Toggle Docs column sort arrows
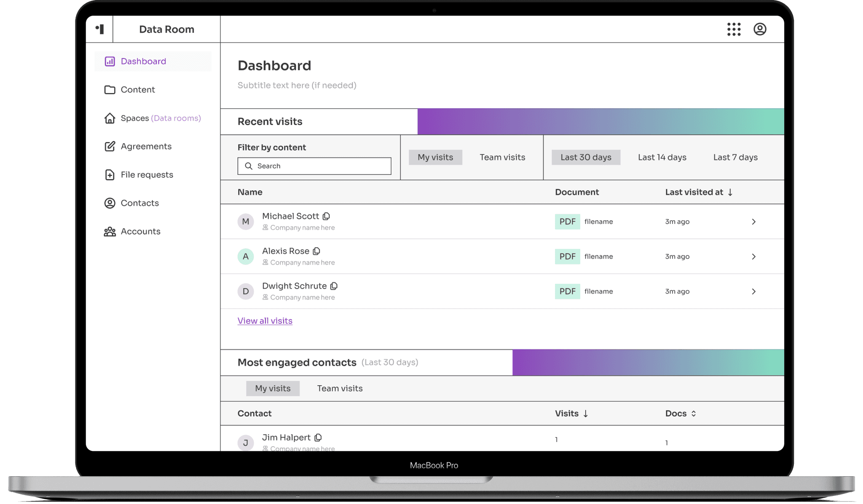Image resolution: width=863 pixels, height=504 pixels. coord(694,413)
